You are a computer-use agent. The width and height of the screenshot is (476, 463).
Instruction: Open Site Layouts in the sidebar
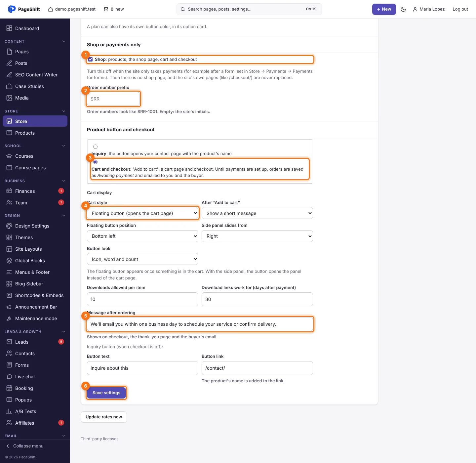pyautogui.click(x=35, y=249)
